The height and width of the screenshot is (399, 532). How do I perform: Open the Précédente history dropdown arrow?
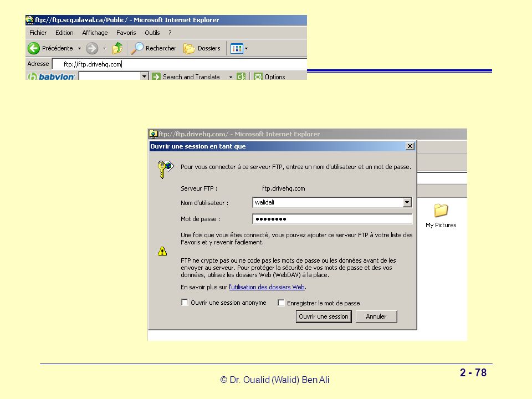coord(79,49)
